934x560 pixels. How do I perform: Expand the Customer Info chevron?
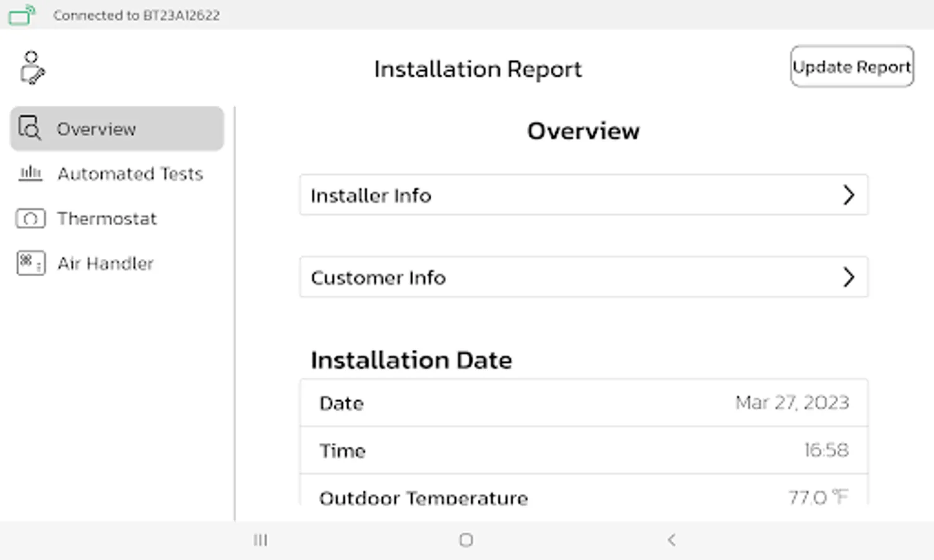point(848,278)
